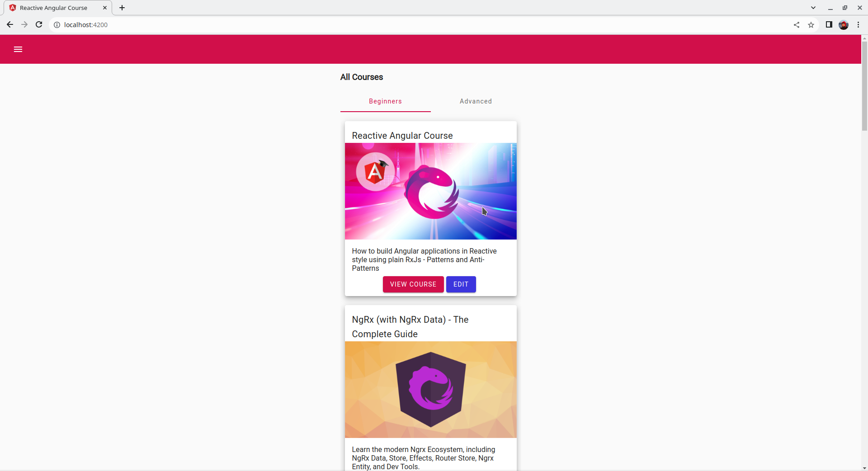Open the Chrome three-dot menu
Screen dimensions: 868x471
[858, 25]
